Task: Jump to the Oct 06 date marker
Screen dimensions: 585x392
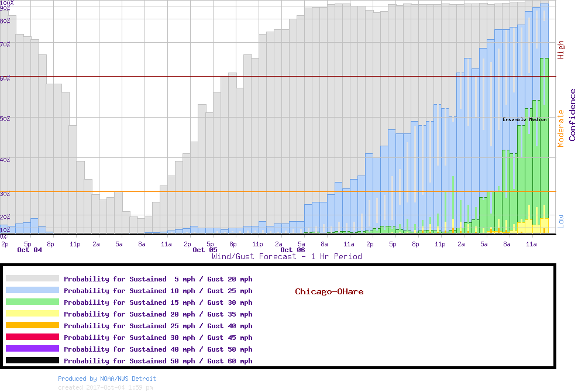Action: (x=292, y=250)
